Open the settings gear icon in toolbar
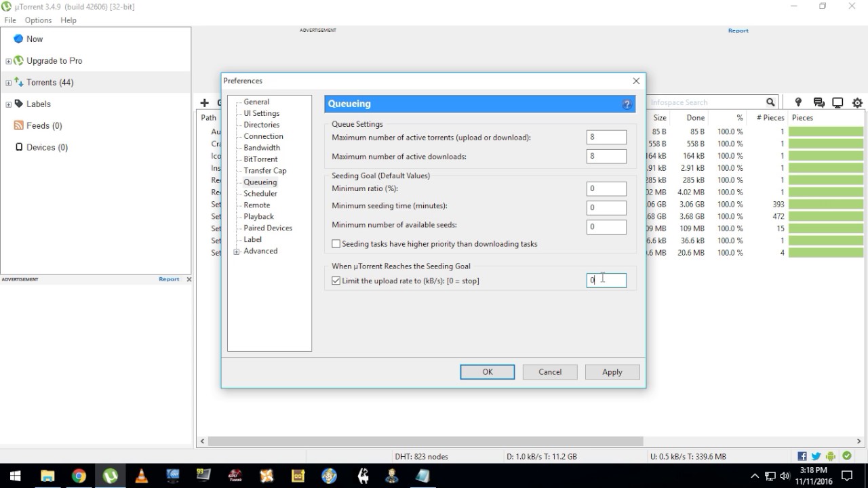This screenshot has width=868, height=488. (x=857, y=103)
